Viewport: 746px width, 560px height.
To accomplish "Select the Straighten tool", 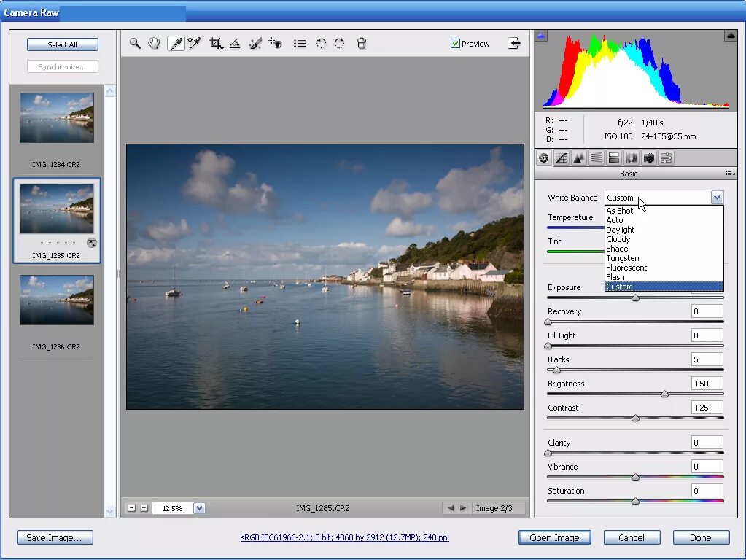I will point(235,44).
